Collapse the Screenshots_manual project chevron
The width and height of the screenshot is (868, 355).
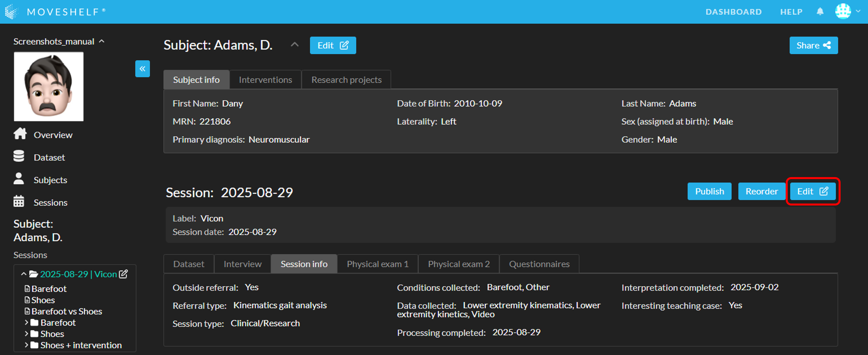click(102, 41)
